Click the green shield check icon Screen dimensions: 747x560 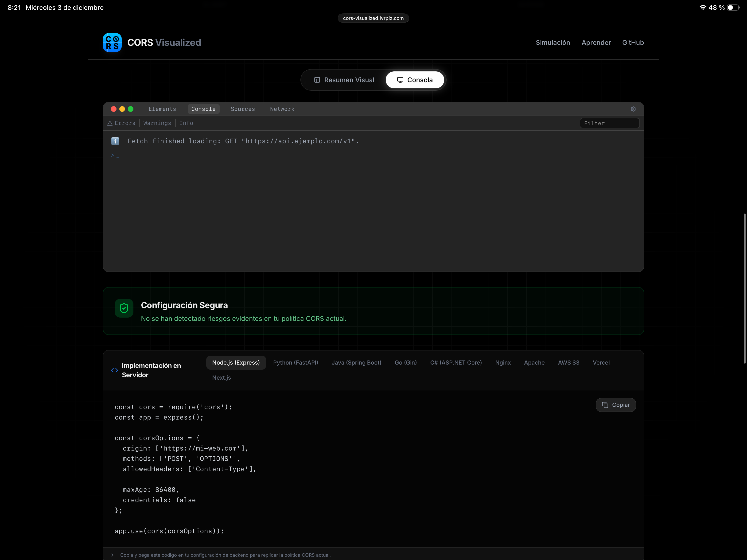tap(124, 308)
